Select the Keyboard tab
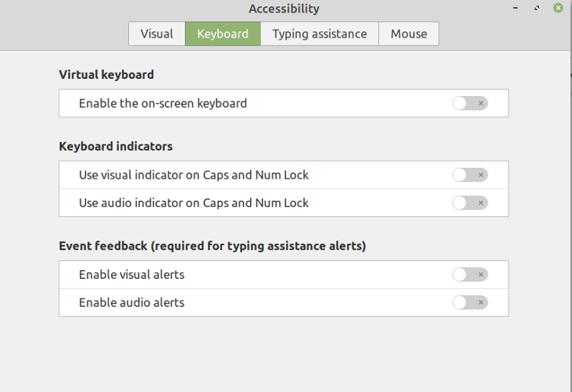Viewport: 572px width, 392px height. (x=223, y=34)
